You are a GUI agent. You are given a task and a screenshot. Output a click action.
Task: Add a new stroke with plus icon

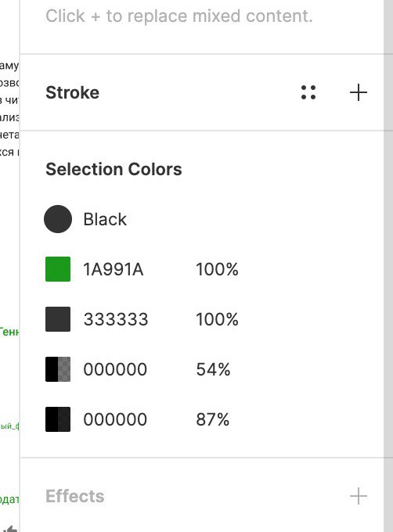pyautogui.click(x=359, y=92)
